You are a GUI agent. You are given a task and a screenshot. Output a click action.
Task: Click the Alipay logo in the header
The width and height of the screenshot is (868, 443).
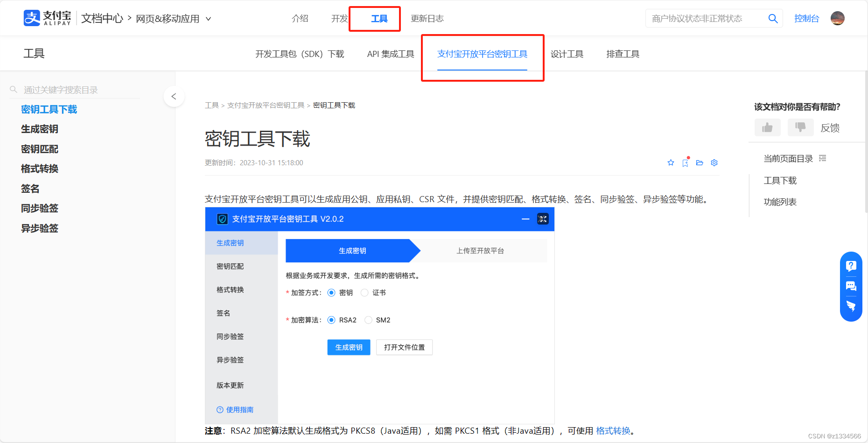(x=48, y=18)
